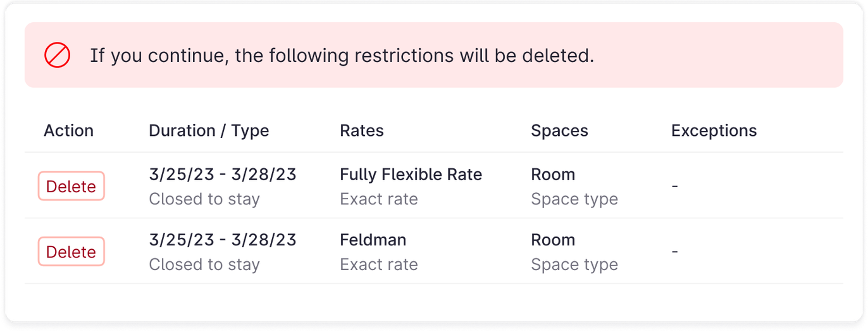Screen dimensions: 868x332
Task: Click the Duration / Type column header
Action: 209,131
